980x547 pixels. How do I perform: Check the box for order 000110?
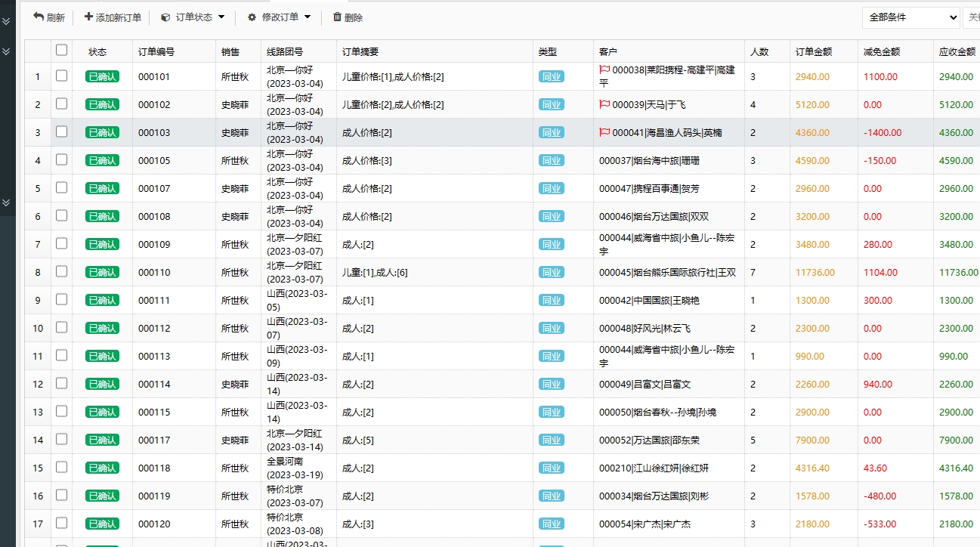(61, 272)
